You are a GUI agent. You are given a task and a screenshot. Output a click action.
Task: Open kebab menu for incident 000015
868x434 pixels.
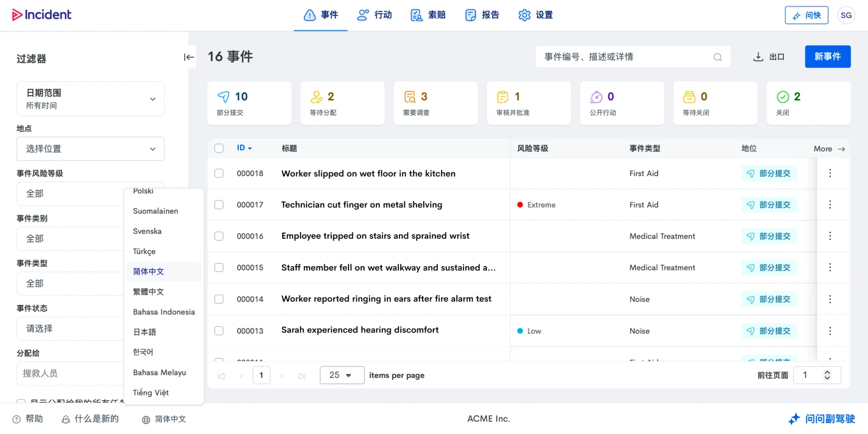830,267
